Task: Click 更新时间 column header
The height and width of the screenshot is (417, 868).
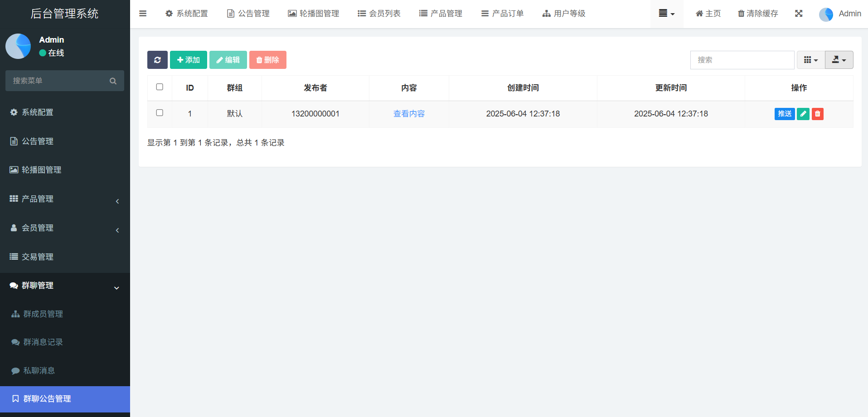Action: 671,88
